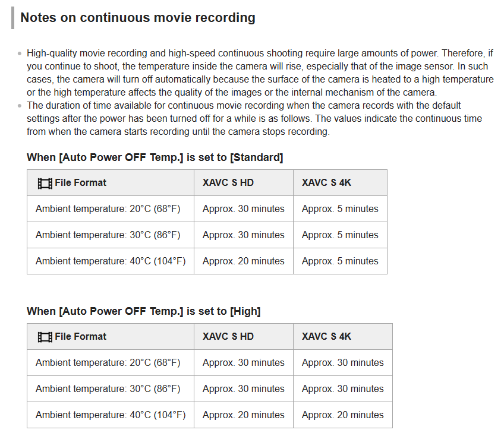
Task: Click High table HD 'Approx. 20 minutes' at 40°C
Action: 244,415
